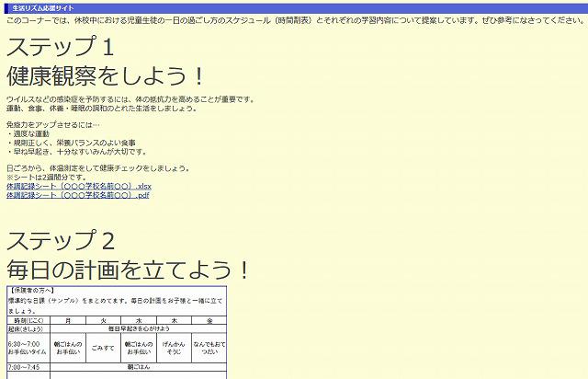Click the げんかんそうじ cell in timetable
Image resolution: width=588 pixels, height=379 pixels.
click(174, 348)
